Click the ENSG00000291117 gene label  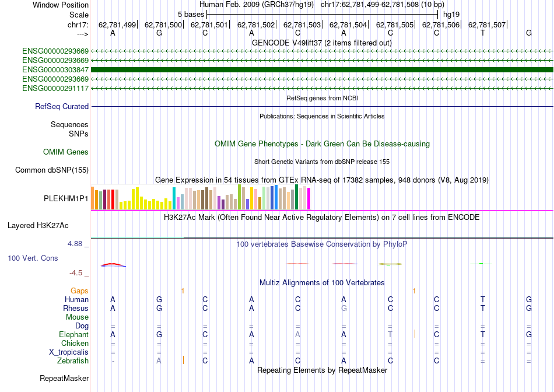point(55,88)
